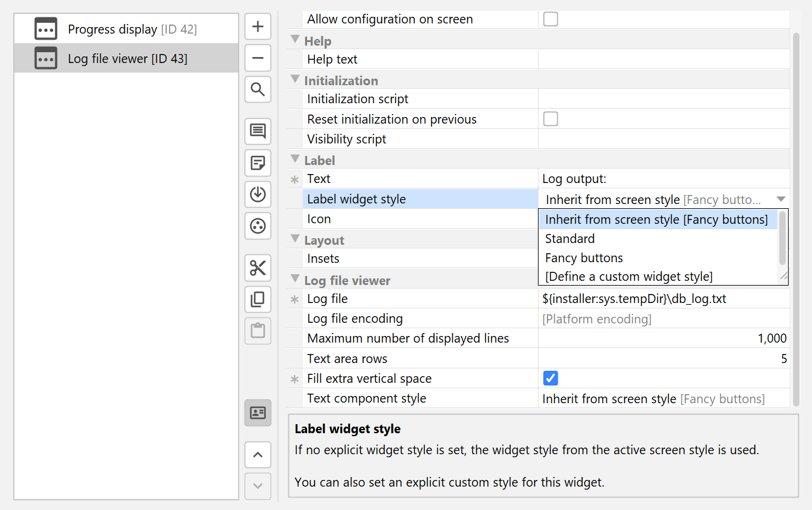
Task: Collapse the Initialization section
Action: point(294,80)
